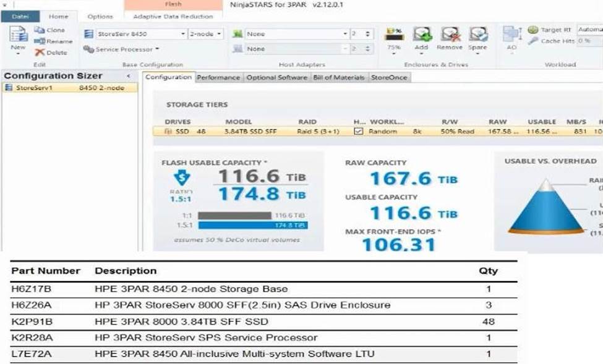This screenshot has width=603, height=364.
Task: Click the 75% enclosure fill icon
Action: 394,35
